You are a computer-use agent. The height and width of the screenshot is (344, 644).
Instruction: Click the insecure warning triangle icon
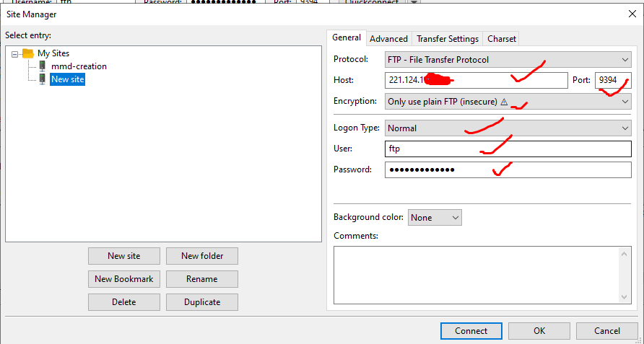[x=504, y=102]
